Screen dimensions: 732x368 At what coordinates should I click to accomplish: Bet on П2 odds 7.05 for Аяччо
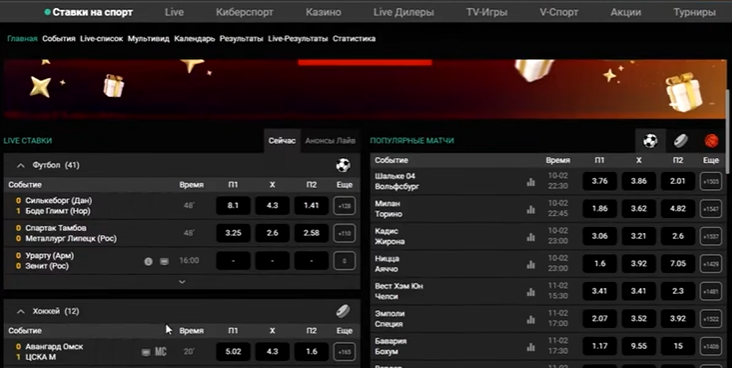click(678, 264)
